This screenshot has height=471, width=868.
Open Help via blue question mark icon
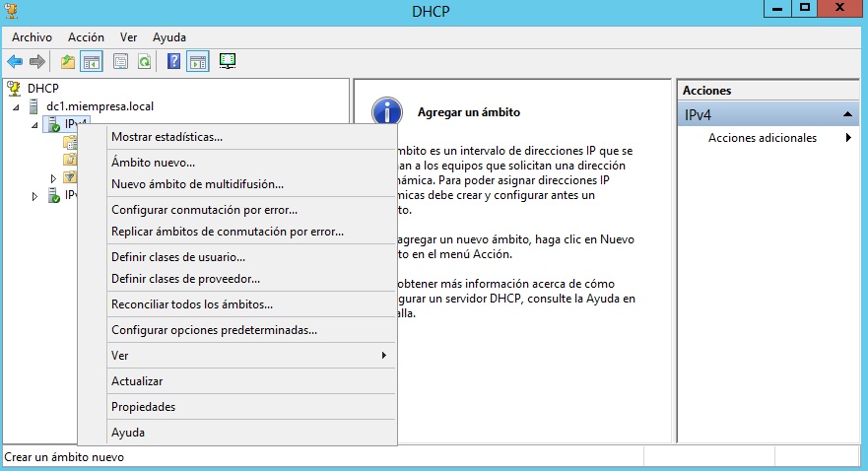pos(173,62)
